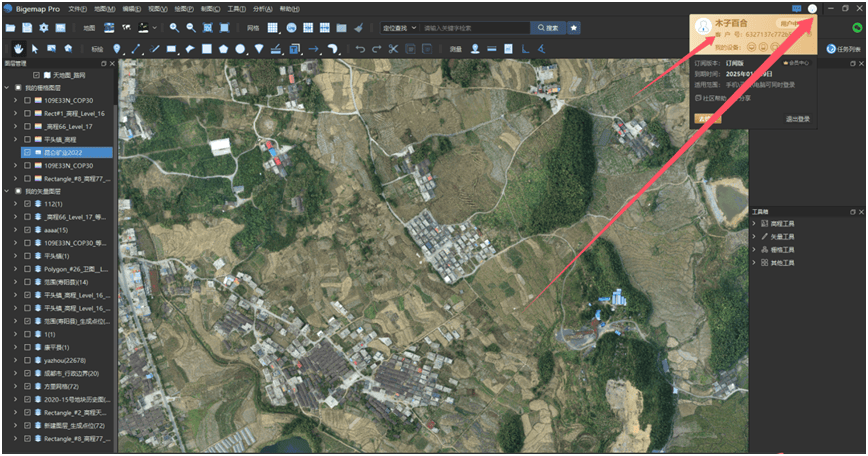
Task: Click the zoom out magnifier icon
Action: (191, 28)
